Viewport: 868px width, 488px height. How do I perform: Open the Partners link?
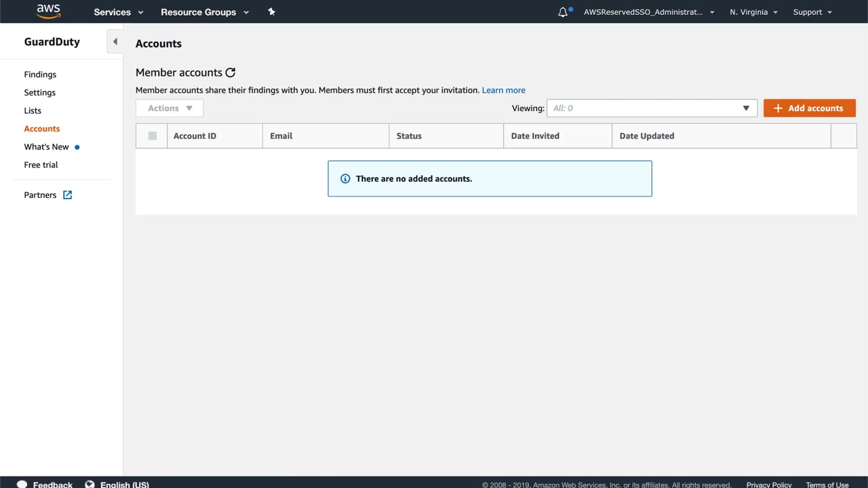40,195
